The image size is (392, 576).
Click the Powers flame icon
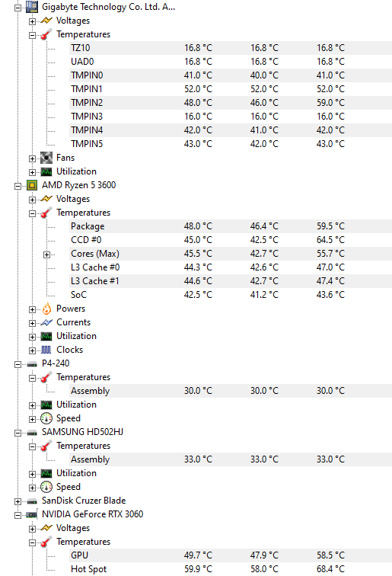tap(46, 309)
